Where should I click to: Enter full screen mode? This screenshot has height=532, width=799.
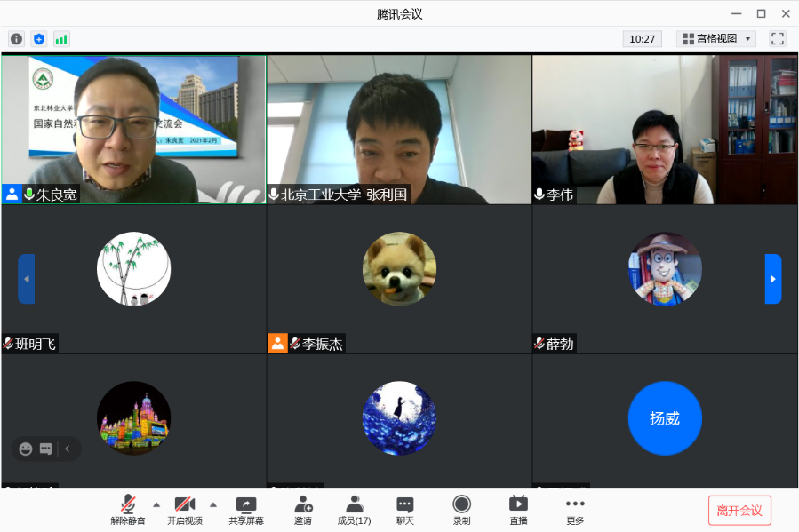tap(778, 39)
